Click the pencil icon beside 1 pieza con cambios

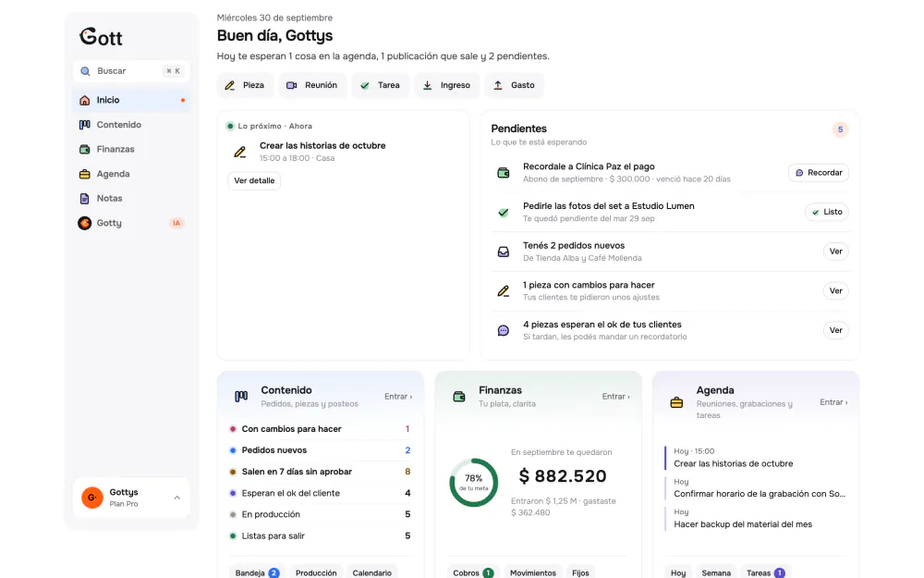(504, 291)
